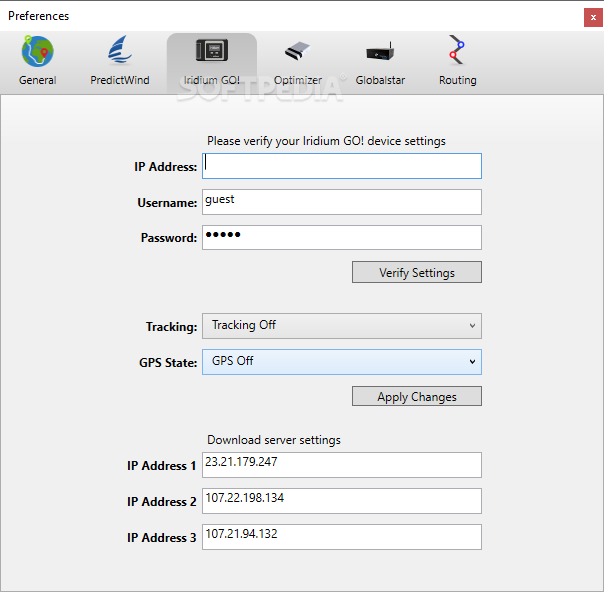Switch to the Optimizer tab label
The image size is (604, 592).
point(298,80)
